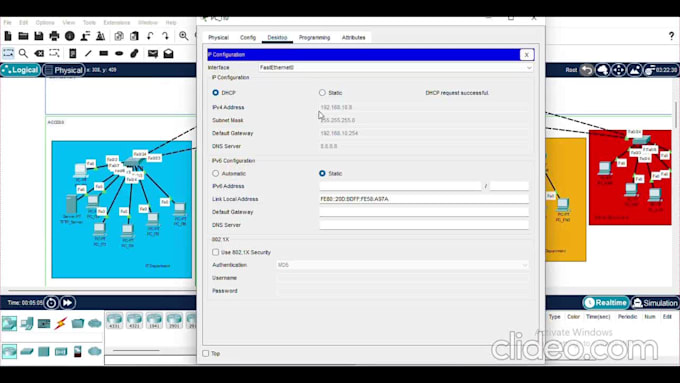Select the Delete tool icon
Screen dimensions: 680x383
click(x=39, y=53)
